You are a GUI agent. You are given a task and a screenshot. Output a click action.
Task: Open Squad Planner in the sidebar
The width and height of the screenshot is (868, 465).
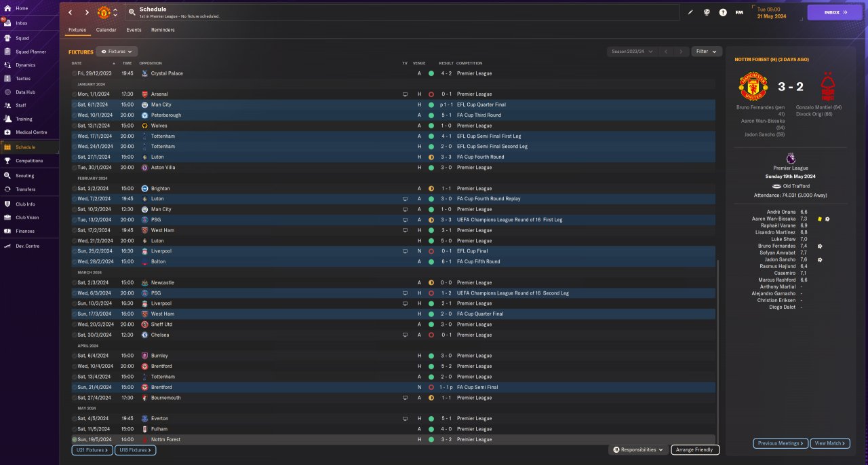tap(29, 52)
